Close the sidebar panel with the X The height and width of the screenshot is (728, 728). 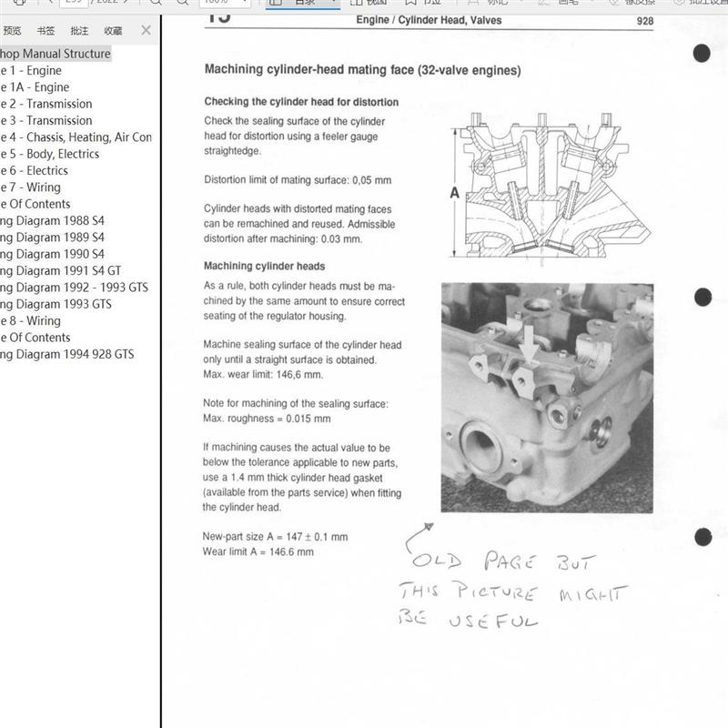click(x=146, y=31)
